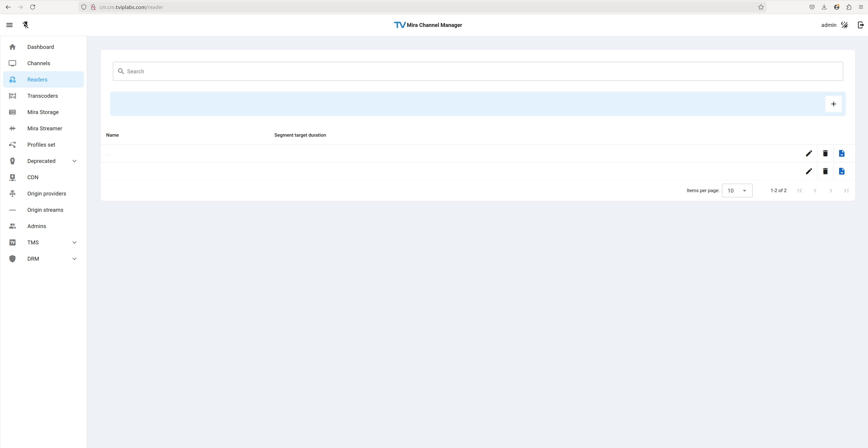Toggle the hamburger menu button
868x448 pixels.
click(x=10, y=25)
